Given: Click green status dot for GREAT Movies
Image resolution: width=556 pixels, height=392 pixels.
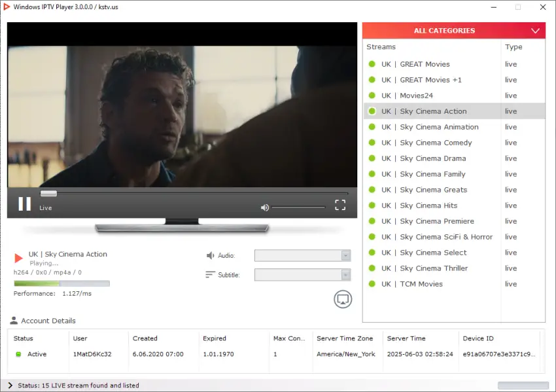Looking at the screenshot, I should pos(372,64).
